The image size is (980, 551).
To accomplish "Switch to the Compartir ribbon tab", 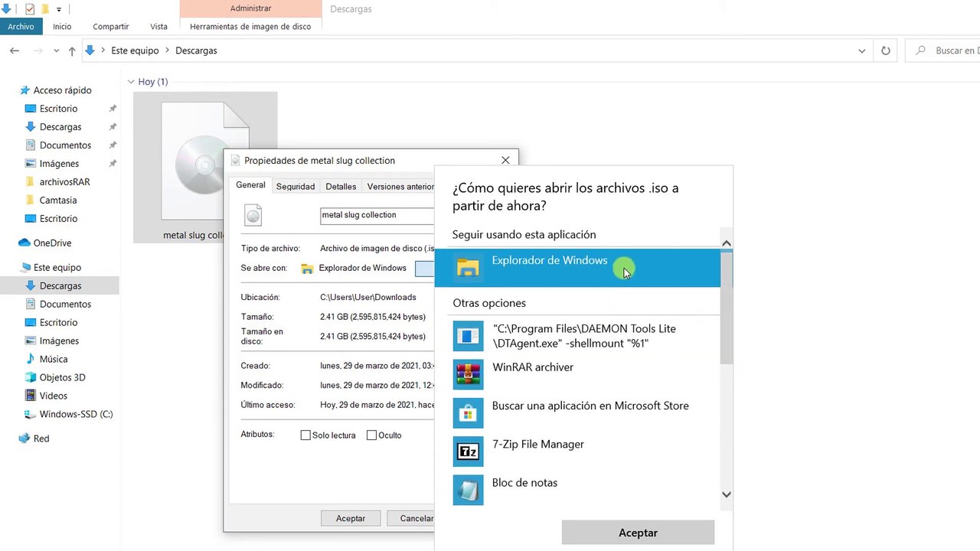I will [111, 27].
